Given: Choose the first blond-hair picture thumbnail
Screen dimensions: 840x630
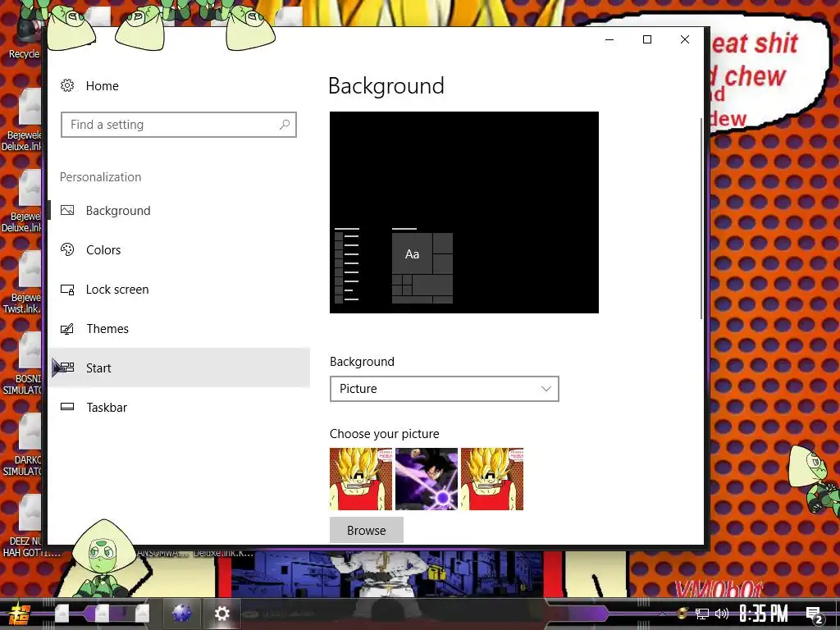Looking at the screenshot, I should (x=361, y=479).
